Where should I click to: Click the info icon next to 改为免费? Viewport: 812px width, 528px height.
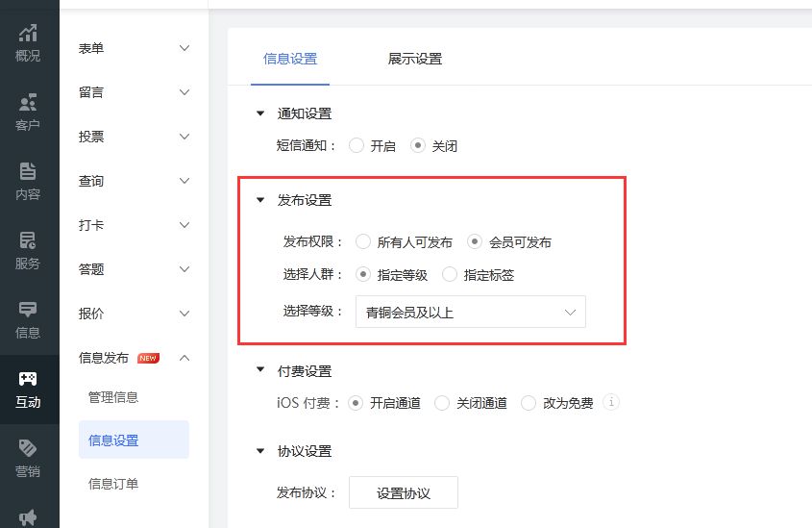pos(611,402)
